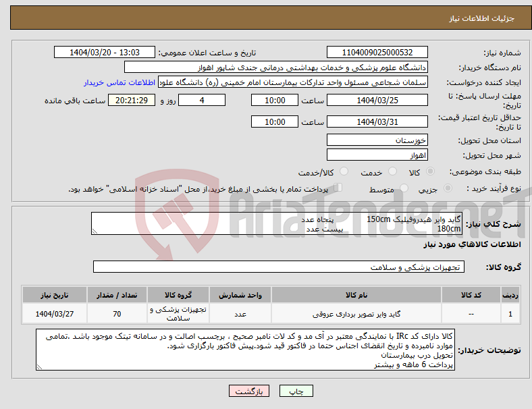The width and height of the screenshot is (532, 409).
Task: Open buyer contact info link
Action: [x=119, y=82]
